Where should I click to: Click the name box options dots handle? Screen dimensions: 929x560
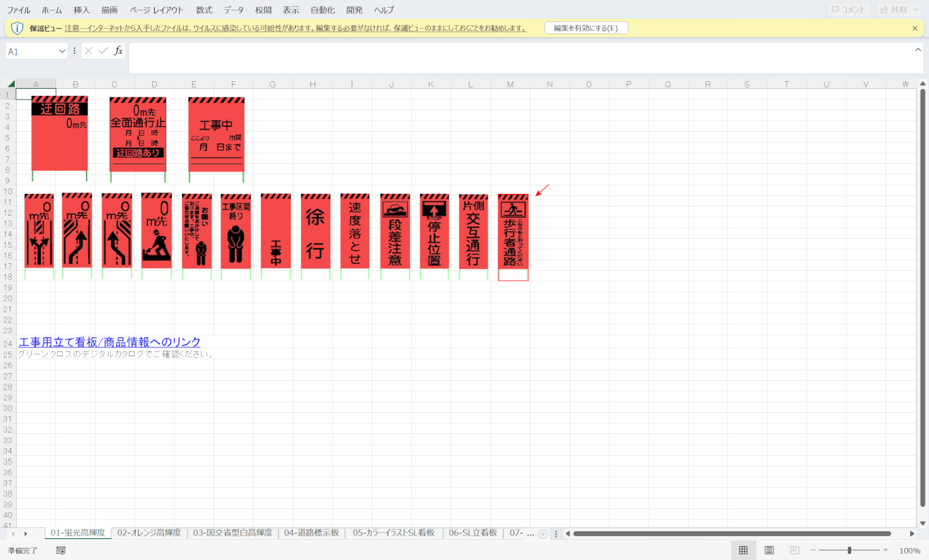(x=74, y=51)
